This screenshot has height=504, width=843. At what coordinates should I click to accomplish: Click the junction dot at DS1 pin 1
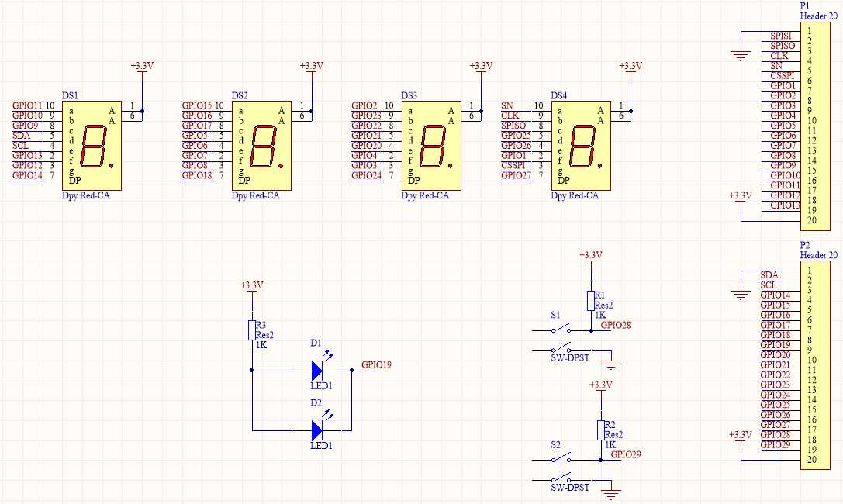tap(142, 111)
